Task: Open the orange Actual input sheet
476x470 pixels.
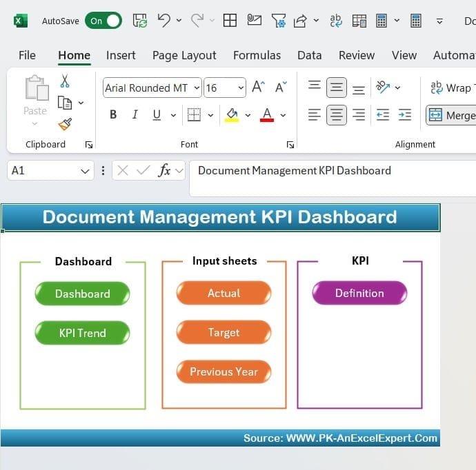Action: [x=224, y=293]
